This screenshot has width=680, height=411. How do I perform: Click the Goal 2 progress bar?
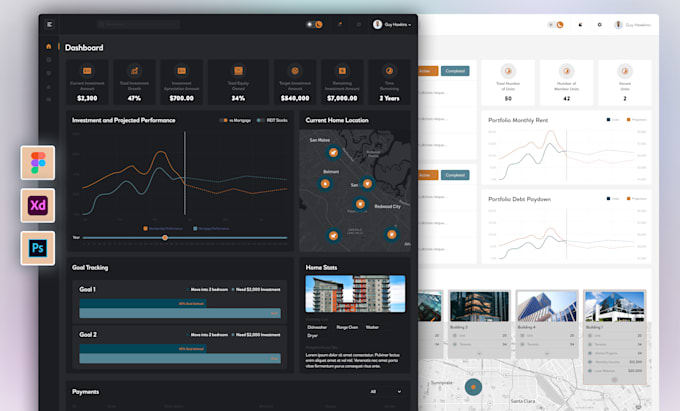pos(180,354)
